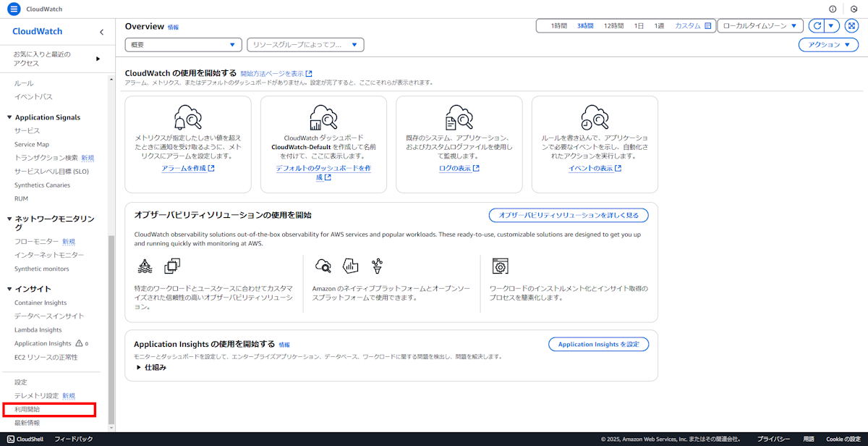Select the 1時間 time range

[559, 26]
